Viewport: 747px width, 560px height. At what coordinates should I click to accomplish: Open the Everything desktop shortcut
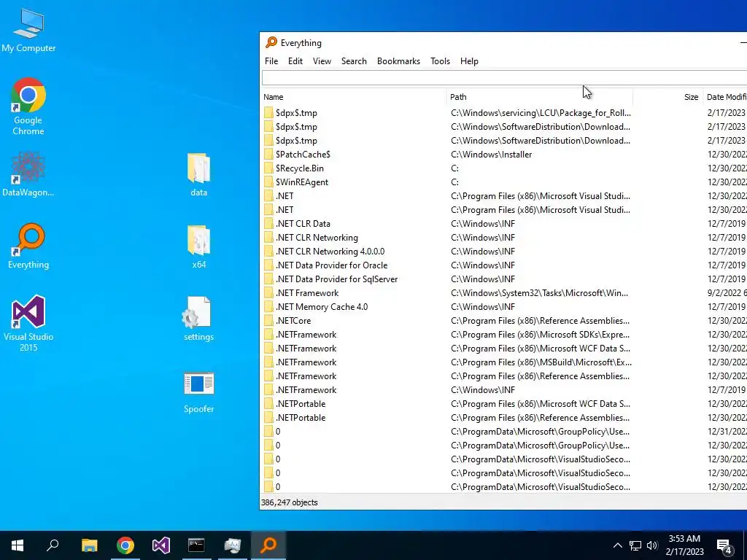tap(28, 246)
